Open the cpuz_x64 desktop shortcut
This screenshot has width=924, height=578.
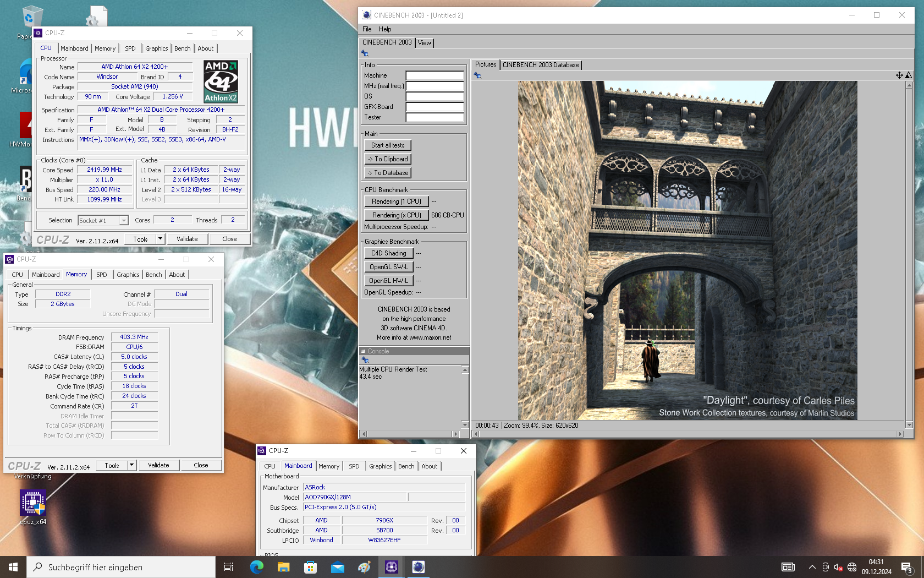[33, 507]
